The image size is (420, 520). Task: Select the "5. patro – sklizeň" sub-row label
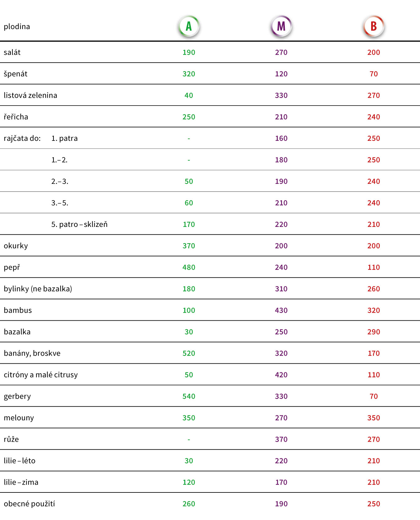coord(79,224)
